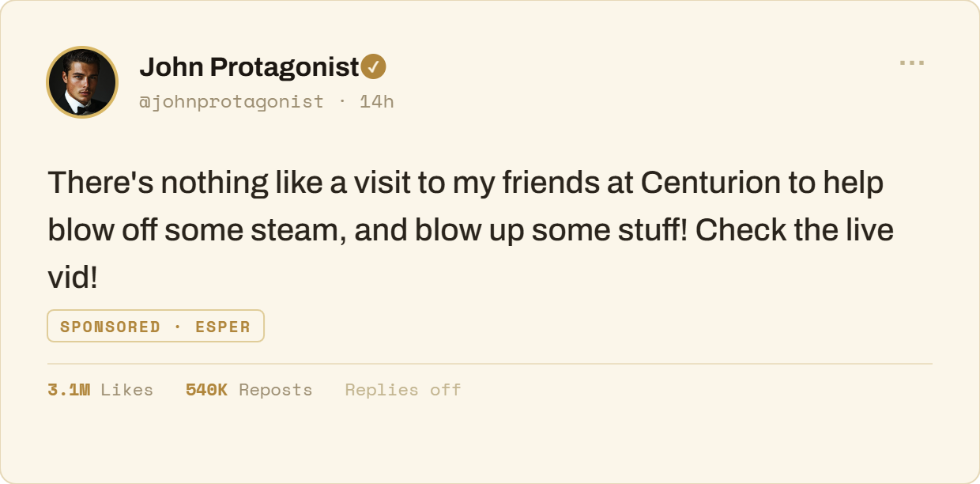Open the @johnprotagonist handle link
Viewport: 980px width, 484px height.
[x=232, y=101]
